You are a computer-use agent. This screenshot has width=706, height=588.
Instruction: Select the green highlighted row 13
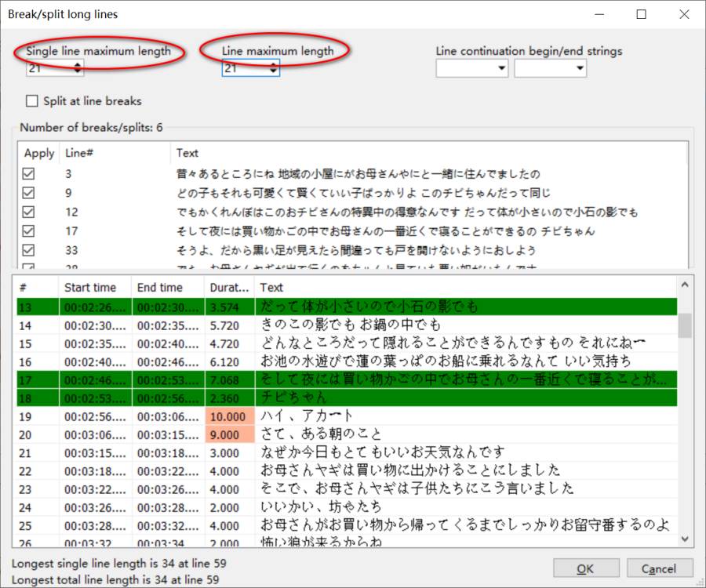click(314, 306)
